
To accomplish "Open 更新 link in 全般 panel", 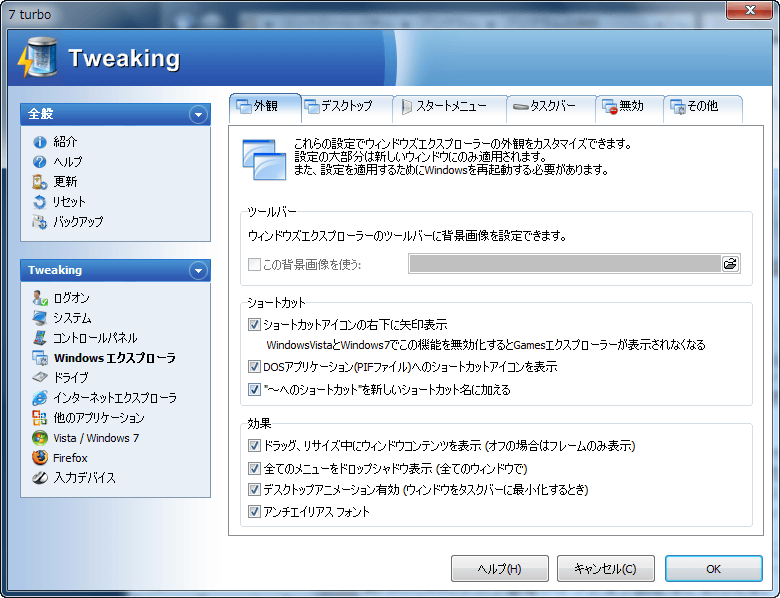I will pos(65,182).
